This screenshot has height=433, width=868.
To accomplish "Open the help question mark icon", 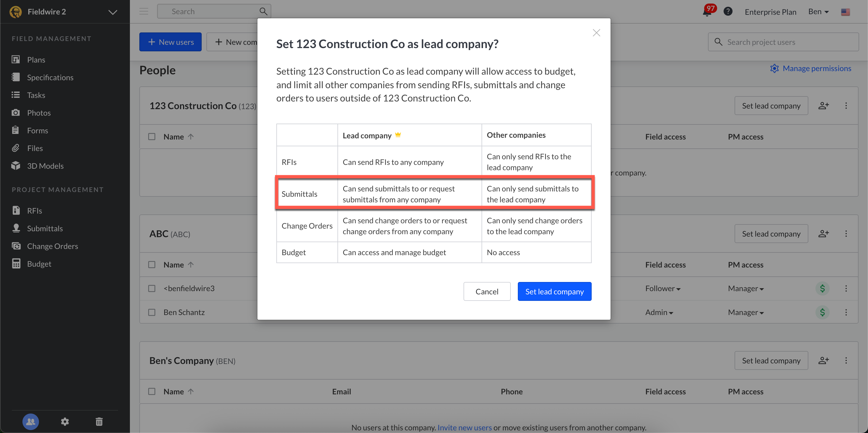I will coord(728,12).
